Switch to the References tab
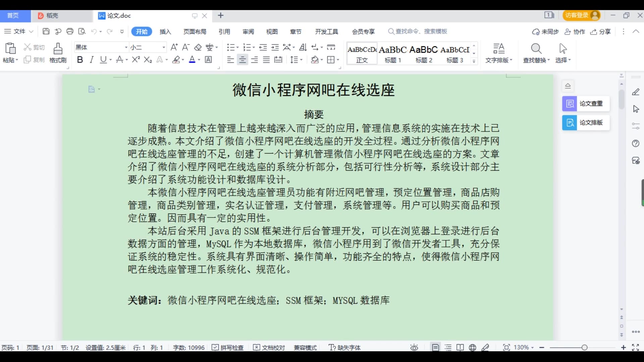This screenshot has height=362, width=644. pos(224,32)
